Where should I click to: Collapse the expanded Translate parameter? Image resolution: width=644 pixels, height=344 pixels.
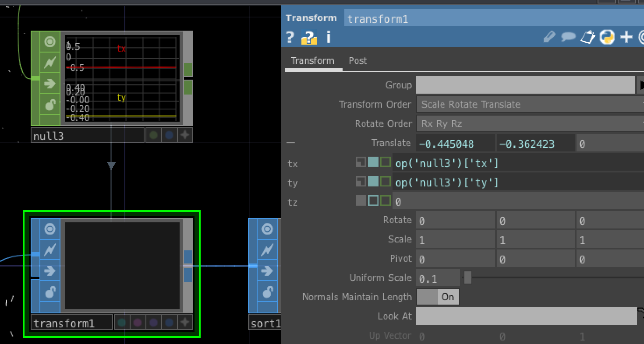290,143
